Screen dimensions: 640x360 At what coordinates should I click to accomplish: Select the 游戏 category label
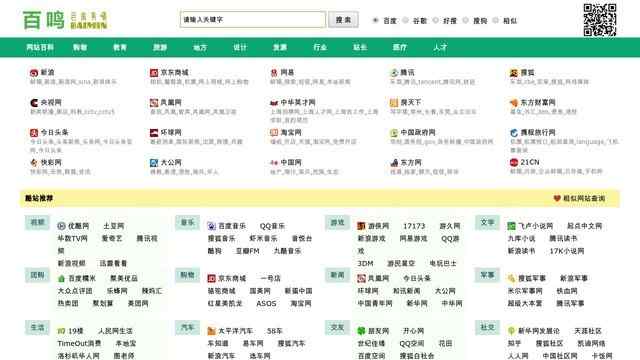pyautogui.click(x=337, y=222)
